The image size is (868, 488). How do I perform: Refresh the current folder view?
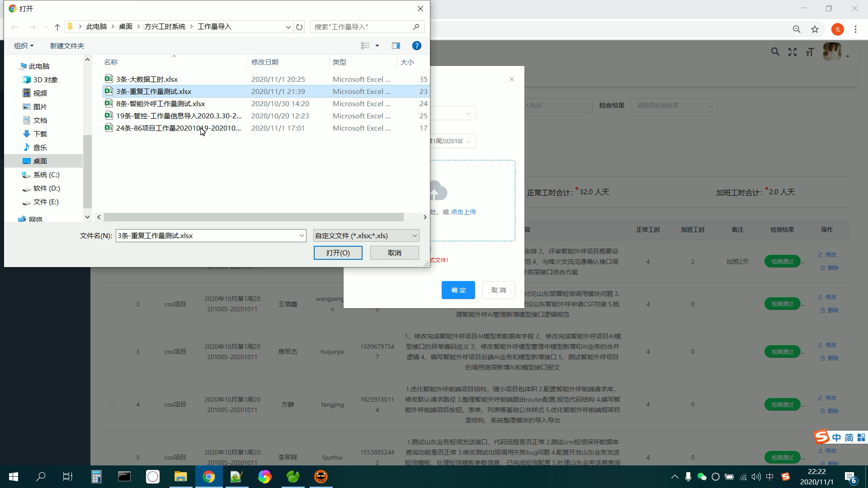299,27
